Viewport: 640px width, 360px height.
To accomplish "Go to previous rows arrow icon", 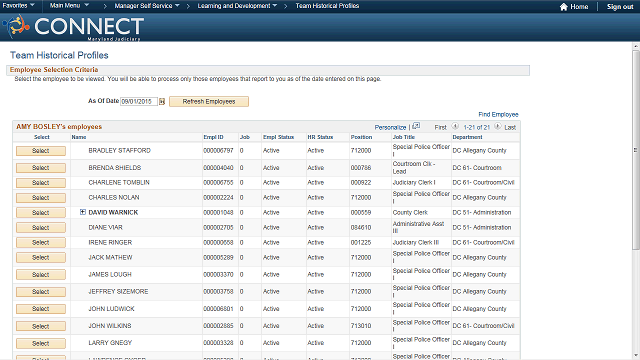I will coord(455,127).
